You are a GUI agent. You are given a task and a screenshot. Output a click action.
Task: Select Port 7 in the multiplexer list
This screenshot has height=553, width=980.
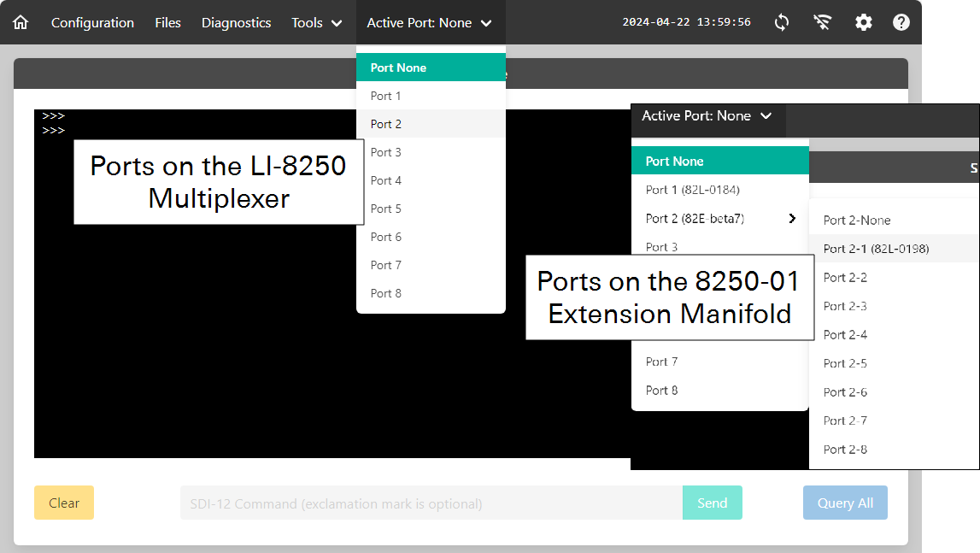[x=431, y=265]
